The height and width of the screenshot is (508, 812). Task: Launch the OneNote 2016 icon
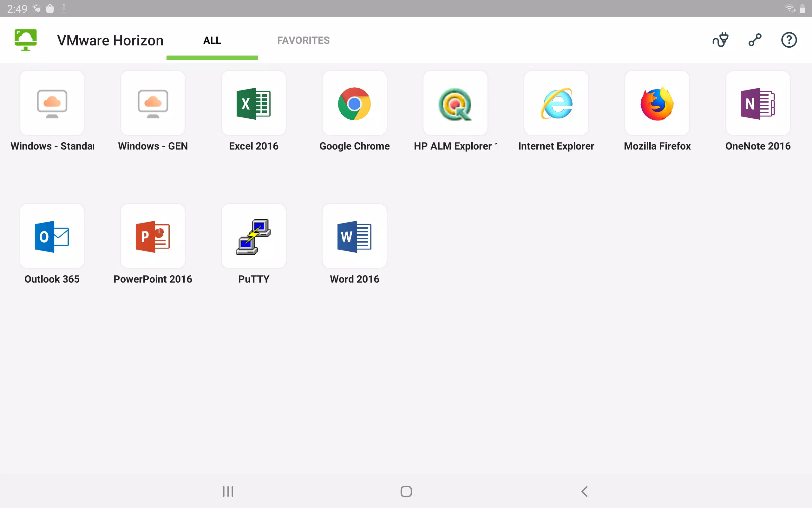tap(758, 103)
